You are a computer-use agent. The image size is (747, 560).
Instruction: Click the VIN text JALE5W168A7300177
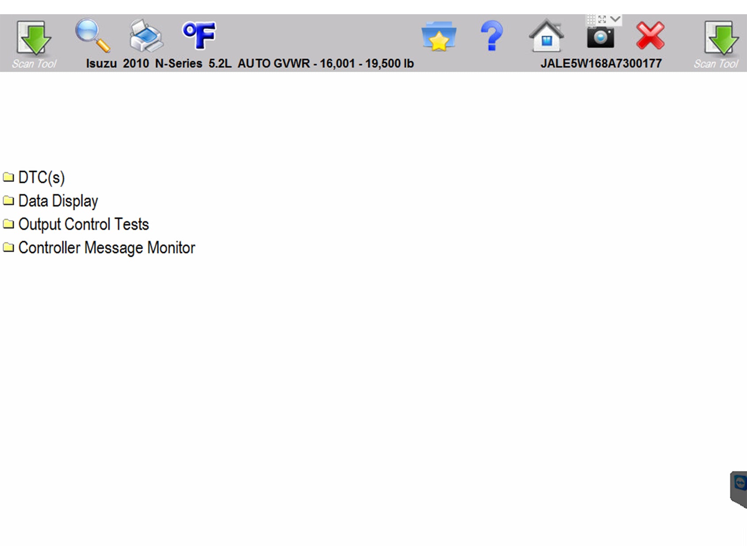click(601, 63)
